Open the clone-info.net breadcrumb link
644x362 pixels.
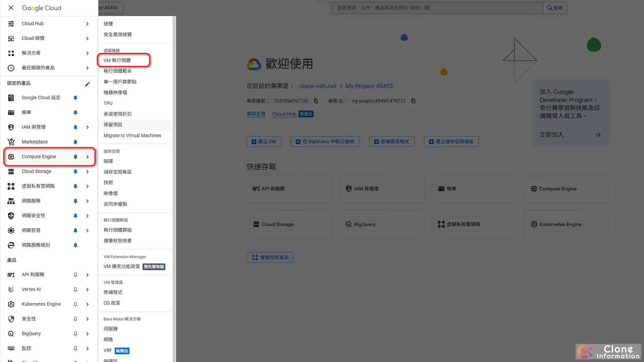pyautogui.click(x=317, y=86)
